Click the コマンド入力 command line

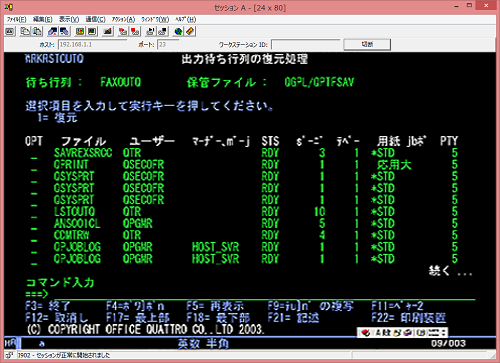click(x=263, y=295)
